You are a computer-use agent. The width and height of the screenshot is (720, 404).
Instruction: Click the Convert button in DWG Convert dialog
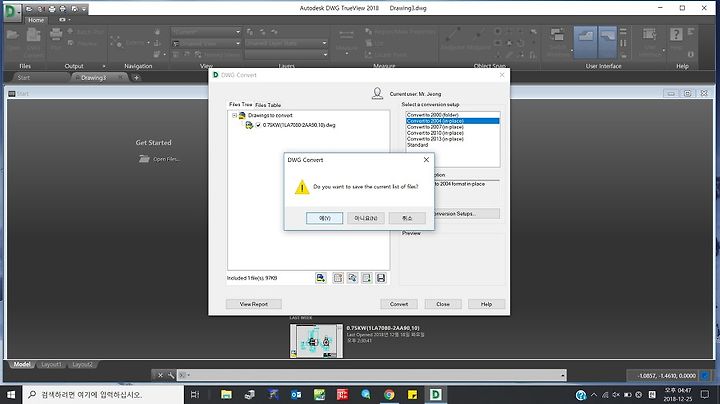click(x=399, y=304)
